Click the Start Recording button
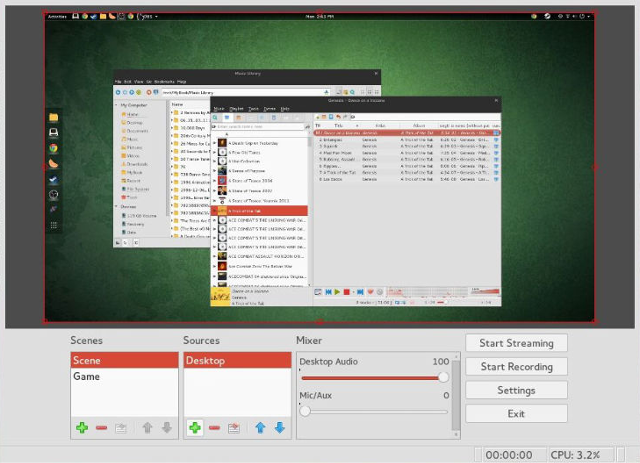The width and height of the screenshot is (640, 463). pyautogui.click(x=516, y=367)
